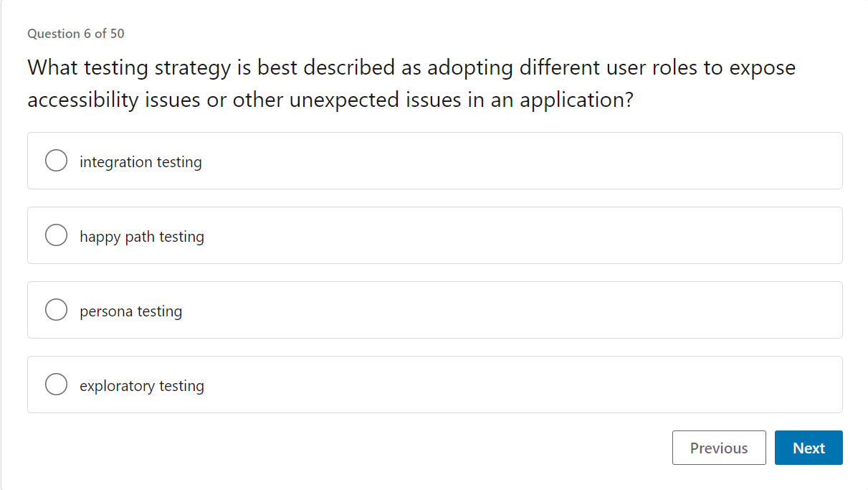Choose the persona testing radio button
Viewport: 868px width, 490px height.
tap(56, 310)
